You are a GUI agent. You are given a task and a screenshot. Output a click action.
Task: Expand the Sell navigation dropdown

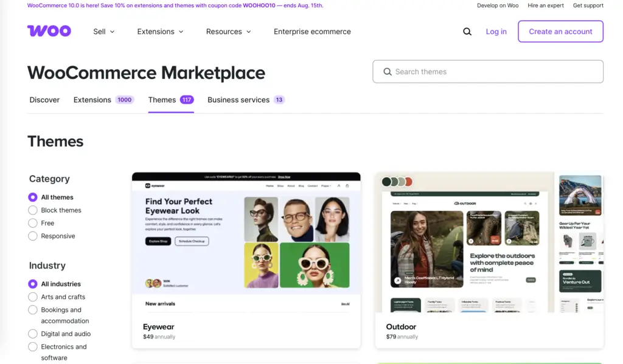point(103,31)
